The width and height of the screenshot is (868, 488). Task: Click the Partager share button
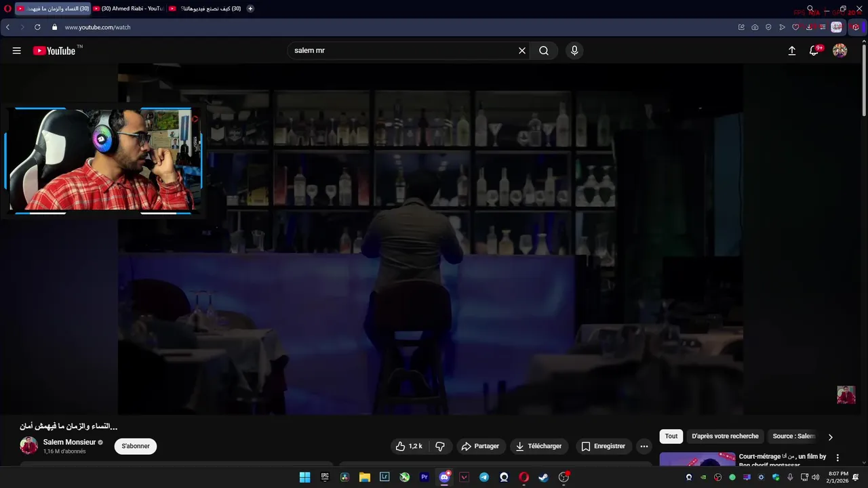coord(480,446)
